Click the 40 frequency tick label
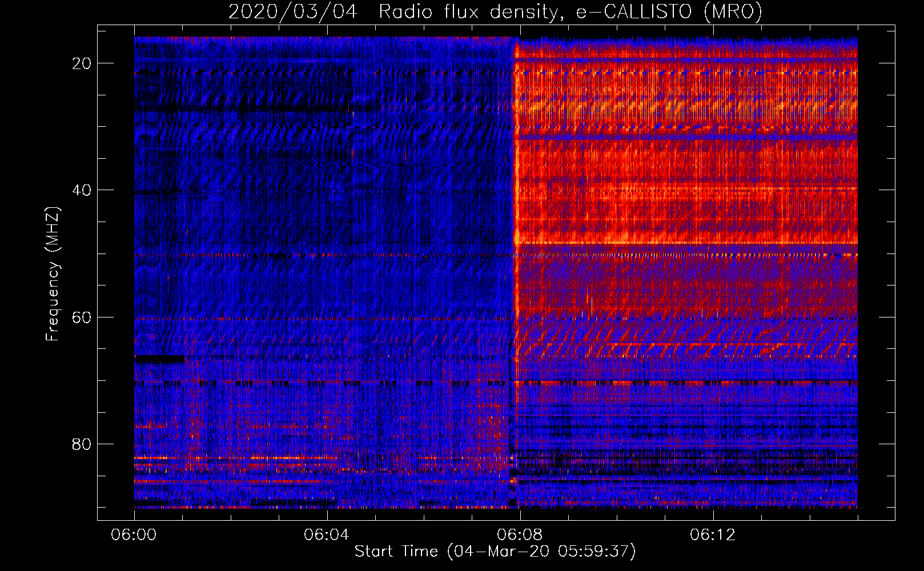The height and width of the screenshot is (571, 924). tap(82, 190)
